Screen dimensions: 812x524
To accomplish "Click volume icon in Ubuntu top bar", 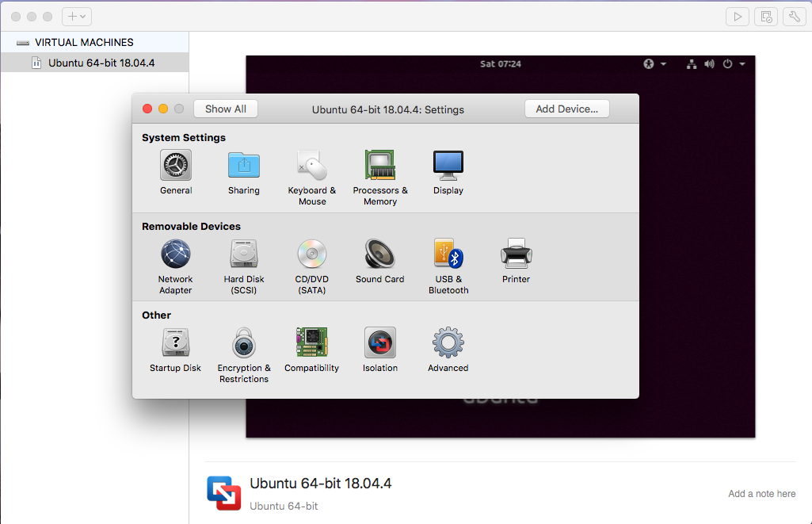I will pyautogui.click(x=710, y=63).
